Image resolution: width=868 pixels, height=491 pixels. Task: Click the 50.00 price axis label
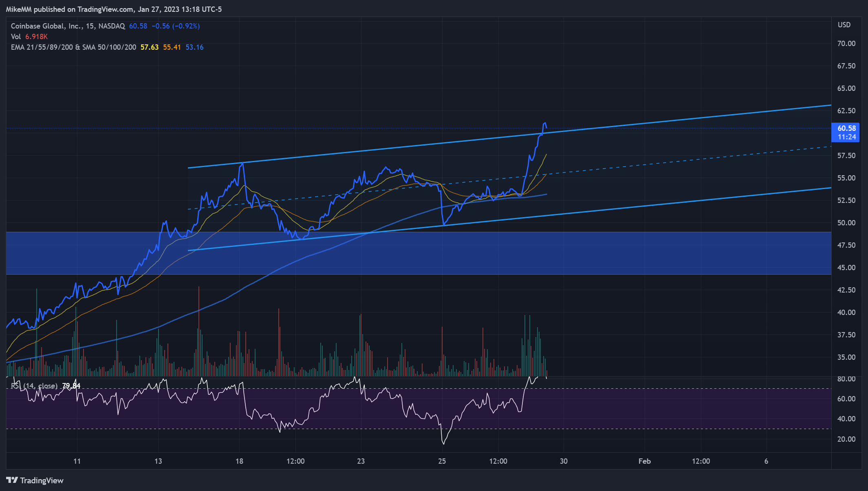click(846, 223)
